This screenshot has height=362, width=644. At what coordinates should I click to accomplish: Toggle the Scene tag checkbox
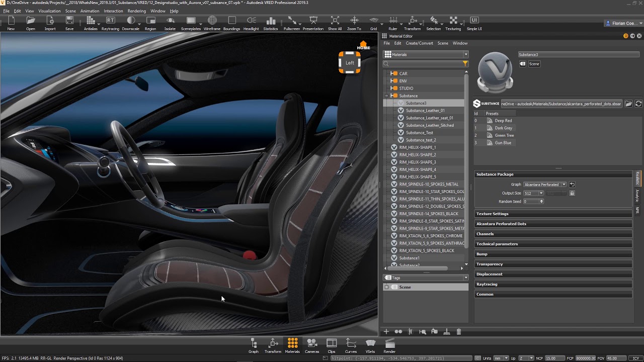[x=386, y=287]
